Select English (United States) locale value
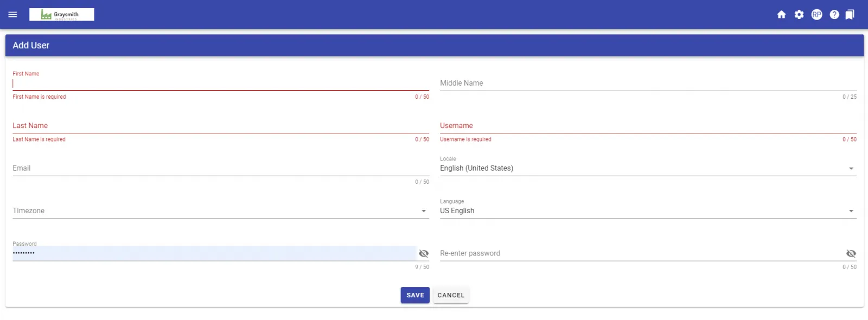The height and width of the screenshot is (320, 868). click(x=476, y=168)
